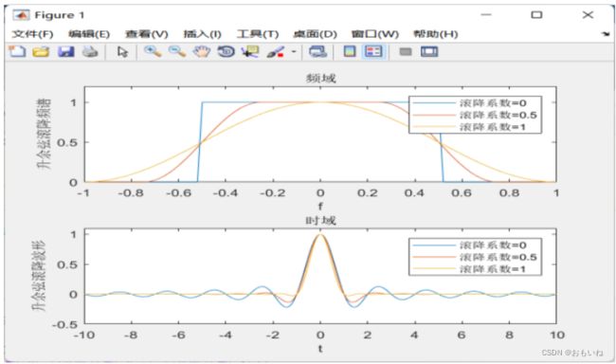Click the x-axis label t

pyautogui.click(x=320, y=348)
